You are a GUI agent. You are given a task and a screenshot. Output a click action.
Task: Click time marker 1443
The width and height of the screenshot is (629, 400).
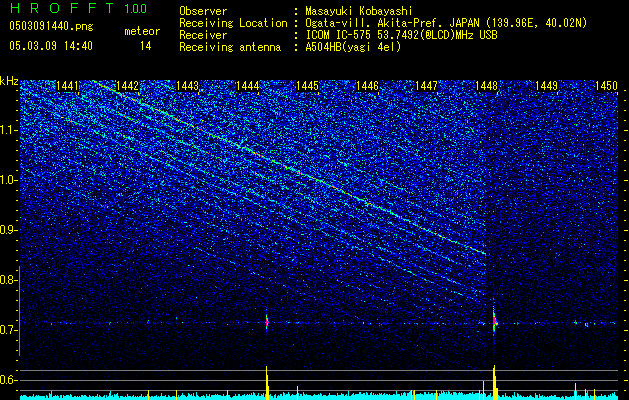pyautogui.click(x=187, y=86)
